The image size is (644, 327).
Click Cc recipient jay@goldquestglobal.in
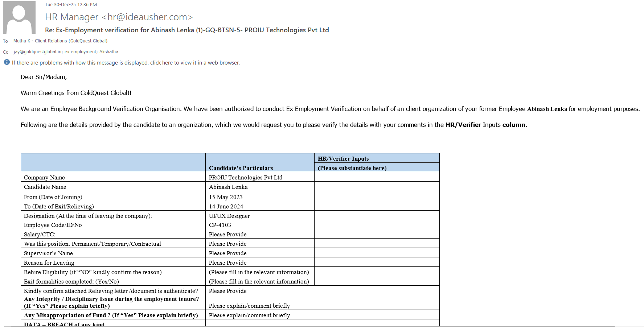(x=38, y=52)
